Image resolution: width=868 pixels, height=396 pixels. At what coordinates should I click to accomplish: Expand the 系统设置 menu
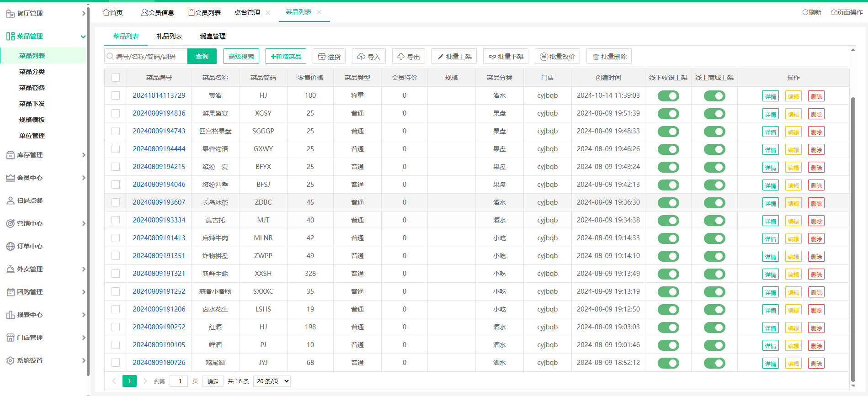pyautogui.click(x=83, y=360)
